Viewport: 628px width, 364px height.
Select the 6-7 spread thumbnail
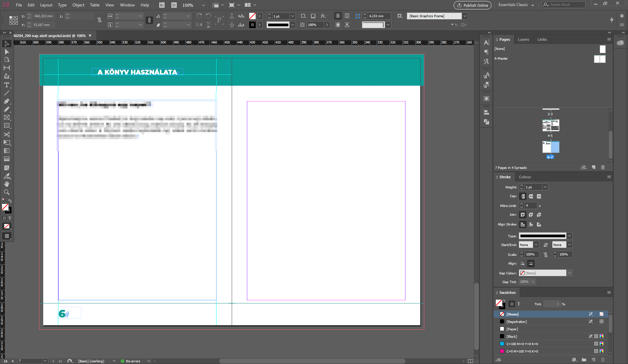[x=550, y=148]
